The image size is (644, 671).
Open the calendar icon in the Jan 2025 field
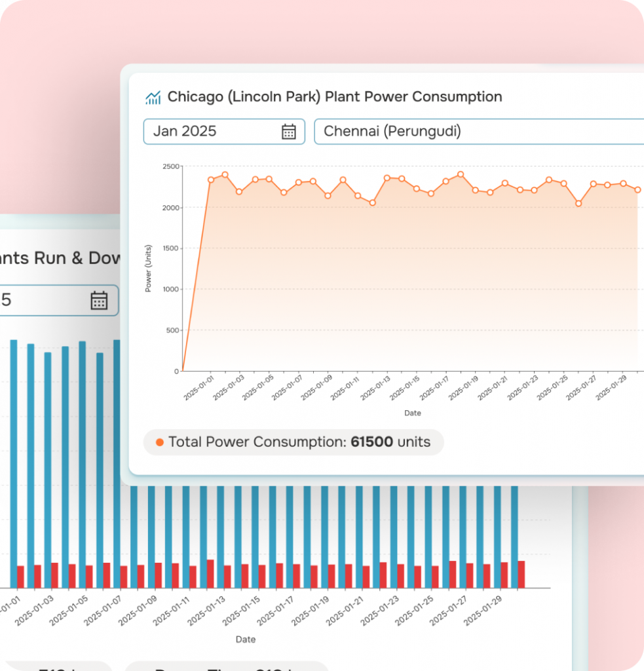pyautogui.click(x=289, y=131)
